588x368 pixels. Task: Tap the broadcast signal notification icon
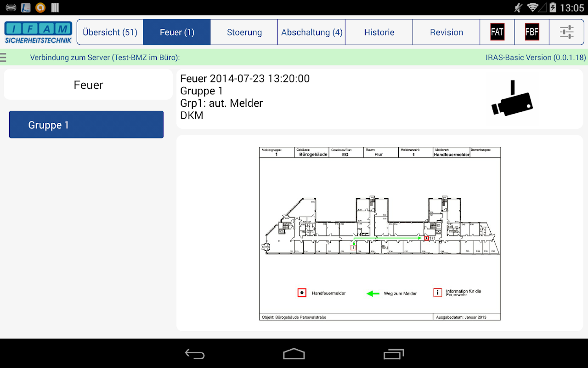pos(11,7)
